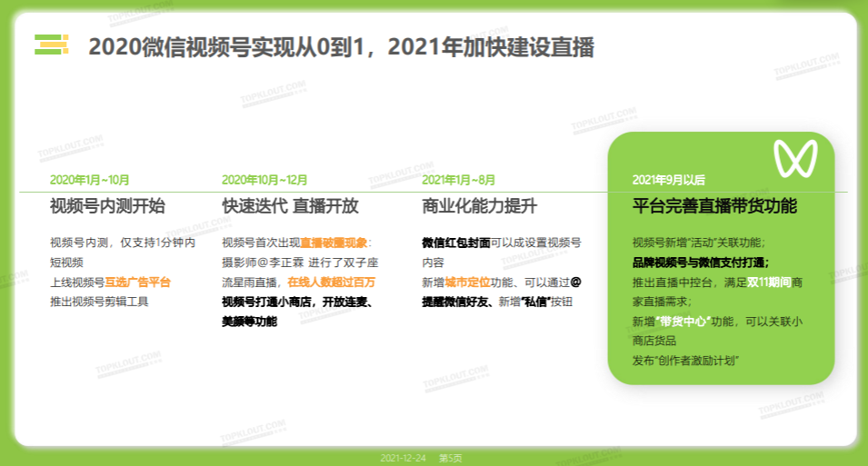This screenshot has width=868, height=466.
Task: Click the line '摄影师@李正霖 进行了双子座'
Action: (300, 263)
